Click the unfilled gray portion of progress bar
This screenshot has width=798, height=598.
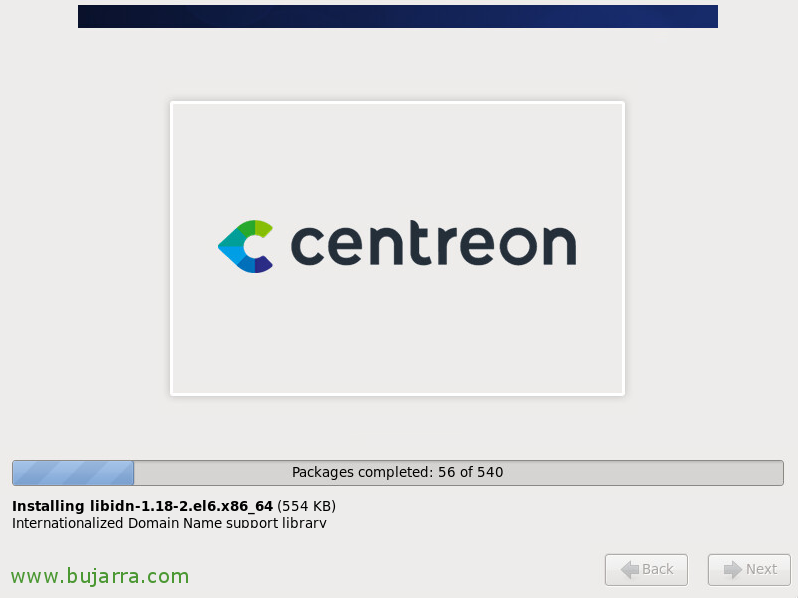click(x=458, y=473)
